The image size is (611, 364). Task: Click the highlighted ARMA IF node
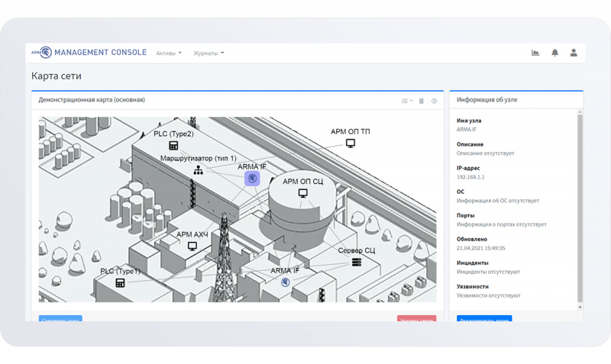pyautogui.click(x=252, y=179)
